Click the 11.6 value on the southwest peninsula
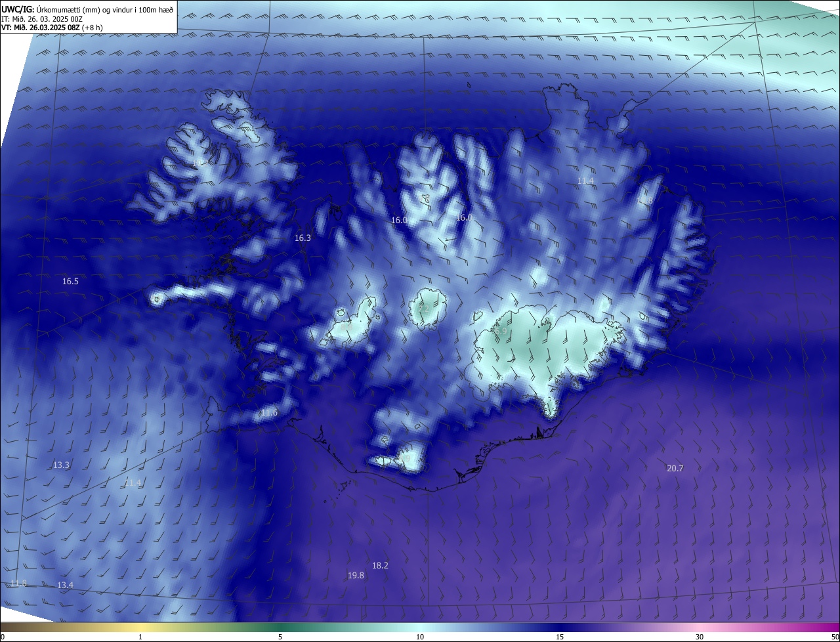Viewport: 840px width, 642px height. [270, 413]
